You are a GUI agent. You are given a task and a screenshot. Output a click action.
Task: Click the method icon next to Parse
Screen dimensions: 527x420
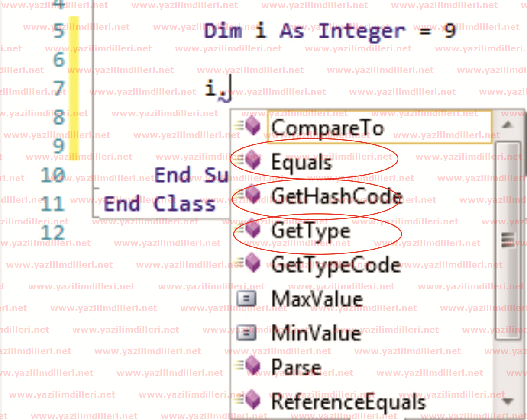click(x=252, y=366)
